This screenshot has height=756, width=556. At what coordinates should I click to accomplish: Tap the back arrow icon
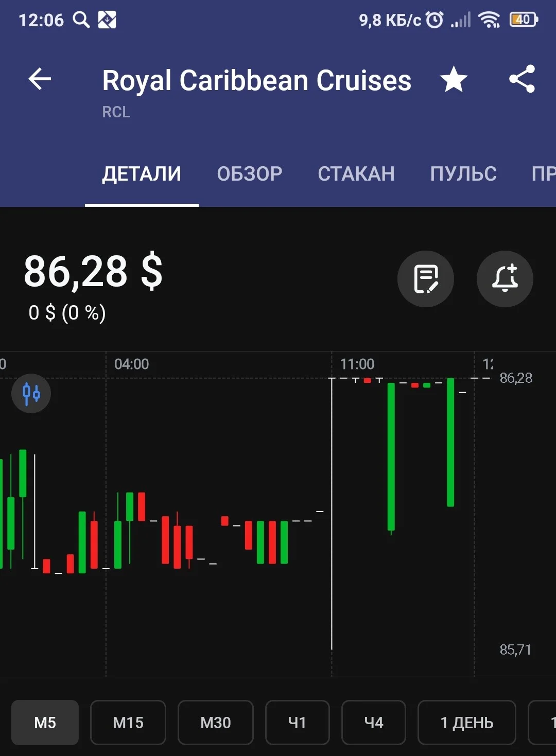coord(40,79)
